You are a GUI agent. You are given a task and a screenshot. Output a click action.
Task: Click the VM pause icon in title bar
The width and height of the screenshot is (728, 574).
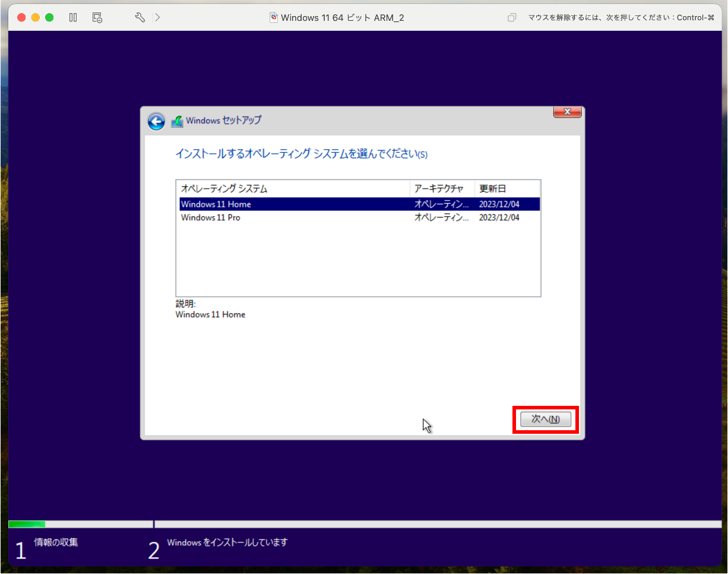73,17
